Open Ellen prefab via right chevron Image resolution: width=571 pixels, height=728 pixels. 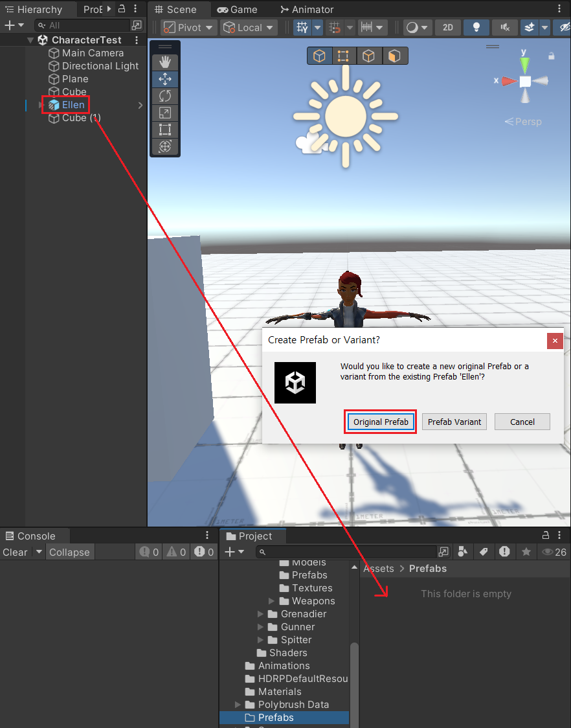140,106
